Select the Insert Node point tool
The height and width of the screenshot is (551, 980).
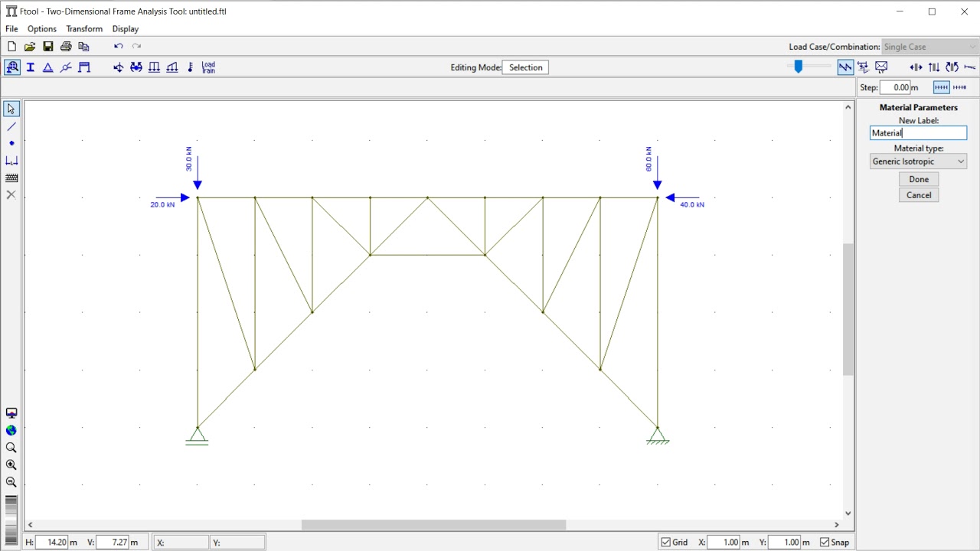pos(11,143)
